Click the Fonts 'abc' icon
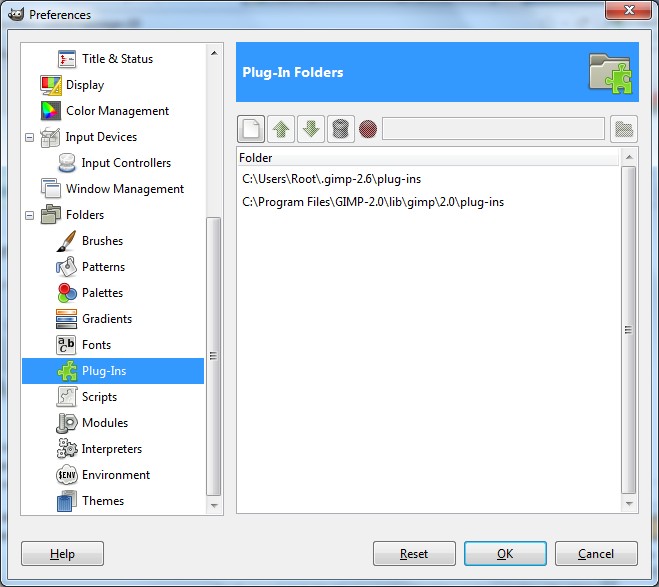 coord(66,345)
